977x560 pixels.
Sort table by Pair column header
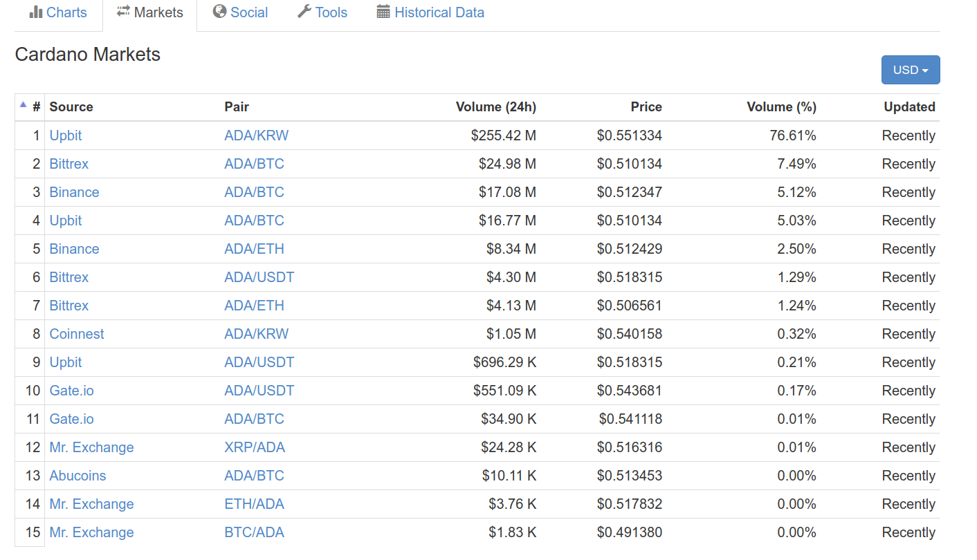click(x=237, y=107)
